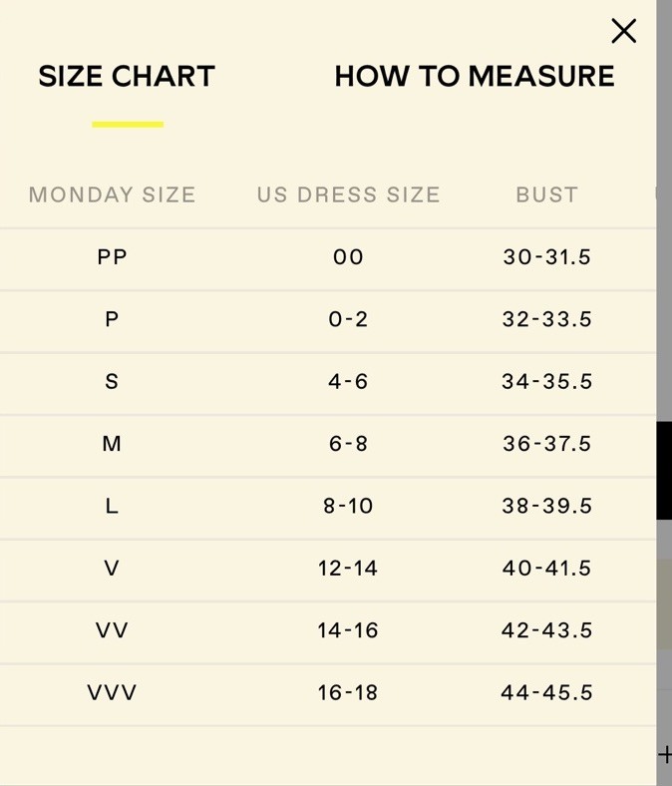Switch to the How To Measure tab
The height and width of the screenshot is (786, 672).
pyautogui.click(x=475, y=76)
